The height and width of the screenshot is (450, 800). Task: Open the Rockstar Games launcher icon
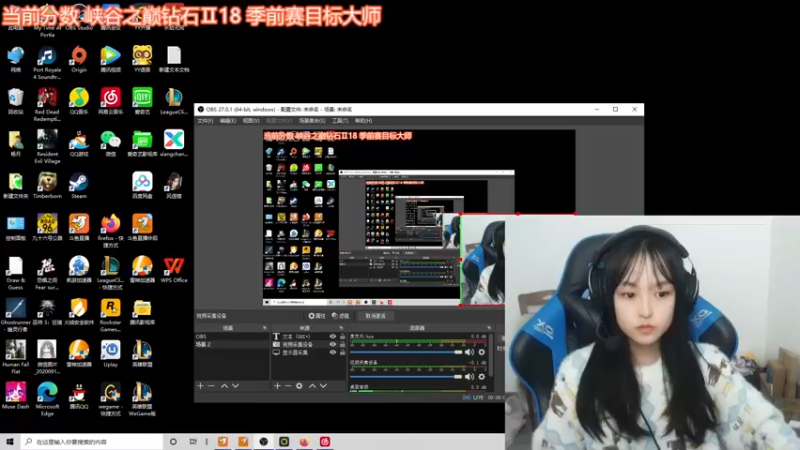(110, 315)
